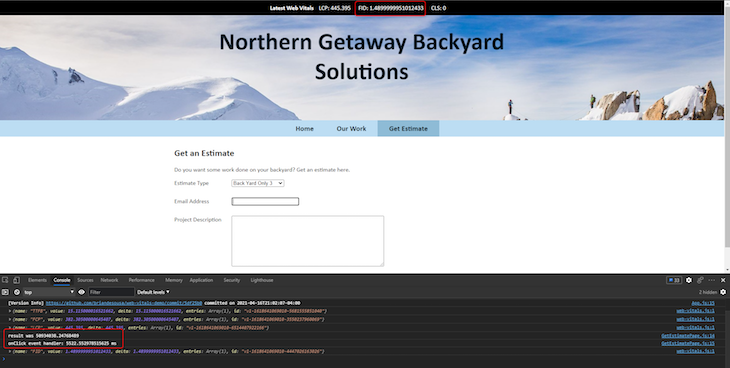Open the Default levels dropdown
Image resolution: width=730 pixels, height=368 pixels.
(x=153, y=292)
